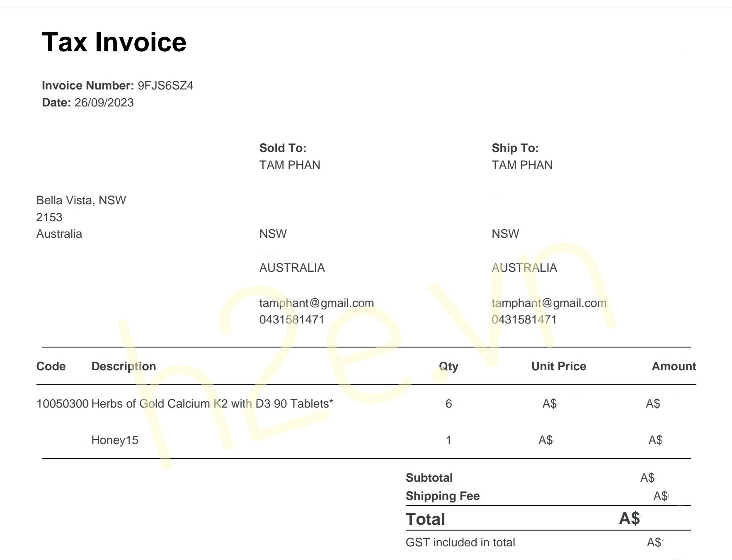The height and width of the screenshot is (560, 732).
Task: Click the Date label
Action: 57,103
